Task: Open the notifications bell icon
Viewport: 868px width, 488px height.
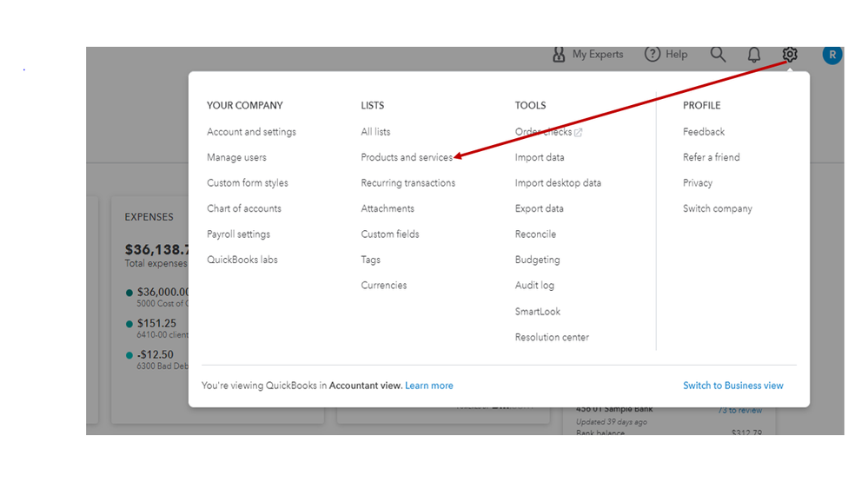Action: (x=754, y=55)
